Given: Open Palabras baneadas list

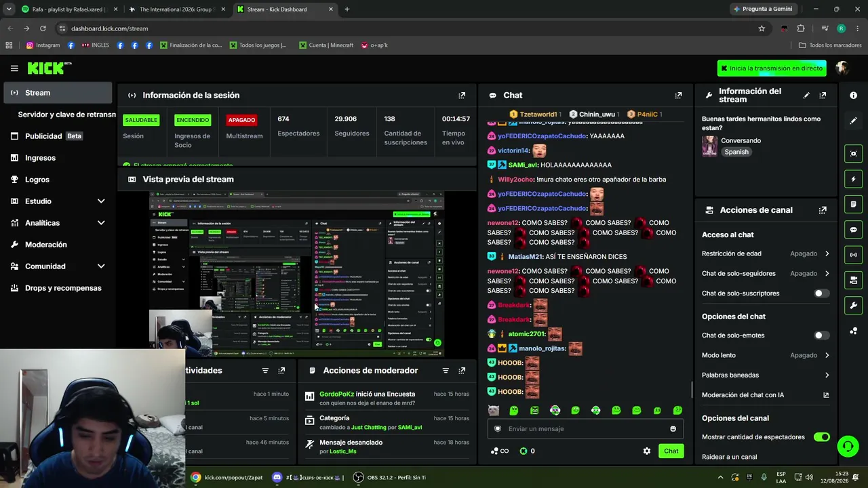Looking at the screenshot, I should click(766, 375).
